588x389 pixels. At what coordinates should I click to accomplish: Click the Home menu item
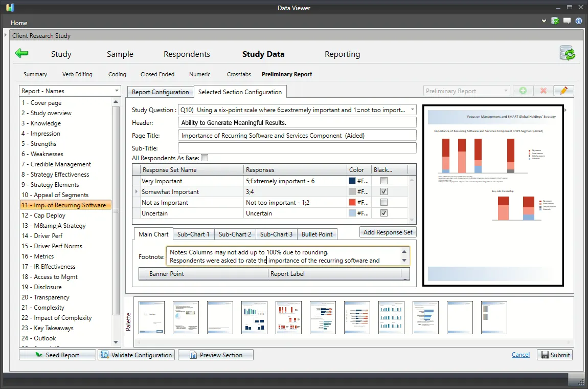tap(19, 23)
